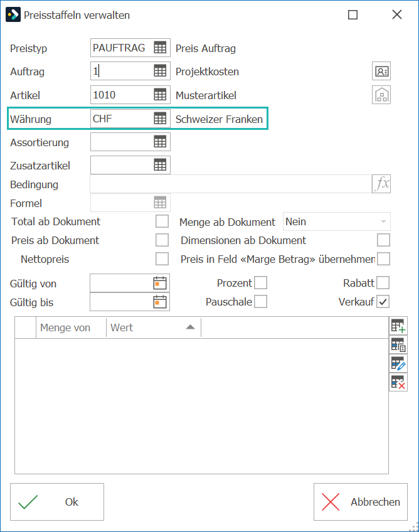Click the Preistyp field containing PAUFTRAG
The height and width of the screenshot is (532, 419).
pyautogui.click(x=130, y=48)
